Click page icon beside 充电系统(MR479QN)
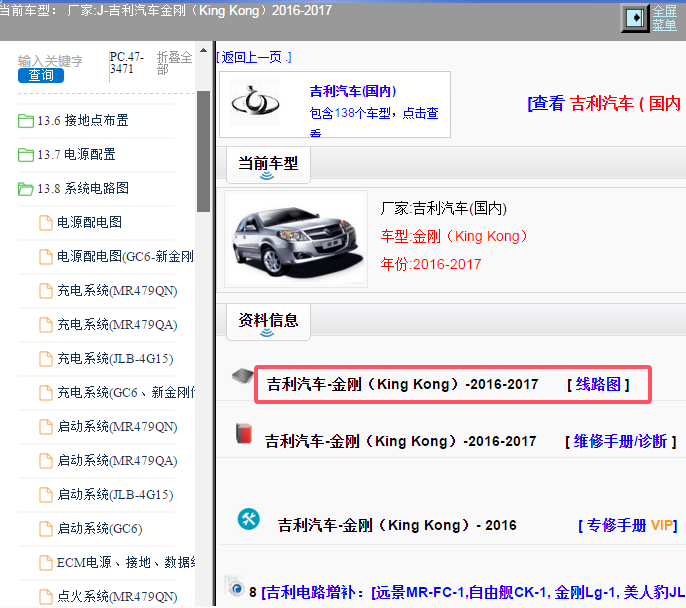 click(x=46, y=291)
